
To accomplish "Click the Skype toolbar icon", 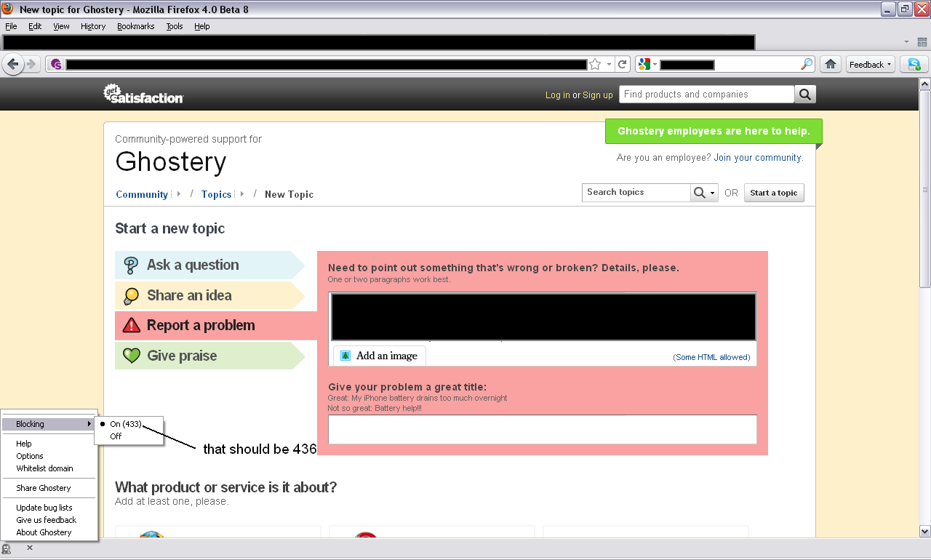I will [x=914, y=65].
